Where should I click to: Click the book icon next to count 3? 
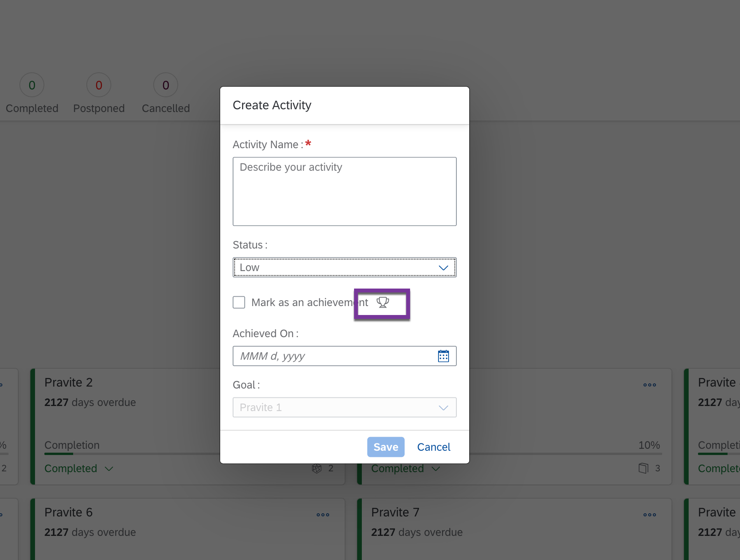[643, 468]
